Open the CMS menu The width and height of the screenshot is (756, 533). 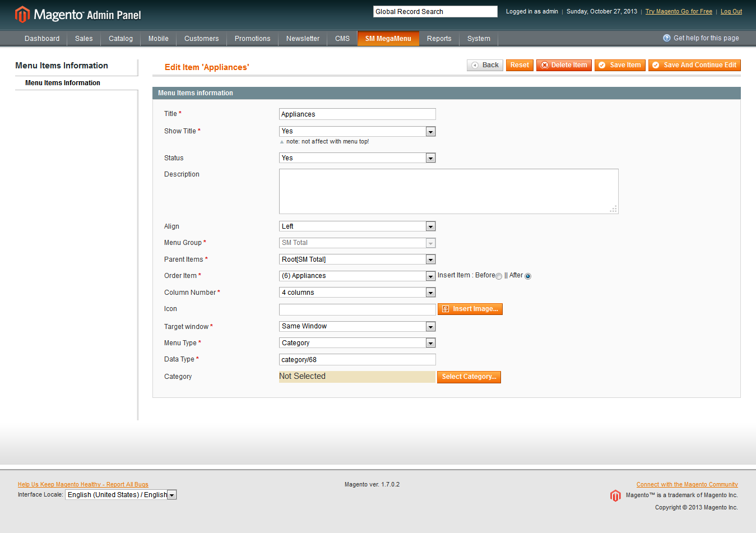click(342, 39)
